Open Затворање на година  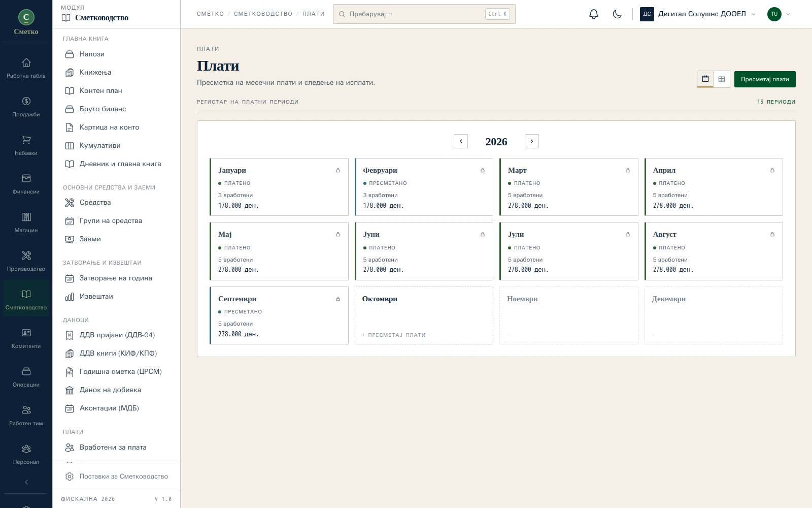point(116,278)
